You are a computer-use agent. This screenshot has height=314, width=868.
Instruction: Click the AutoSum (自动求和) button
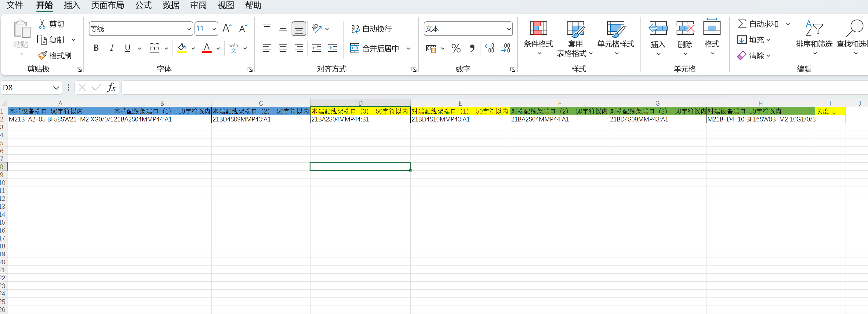pyautogui.click(x=758, y=24)
